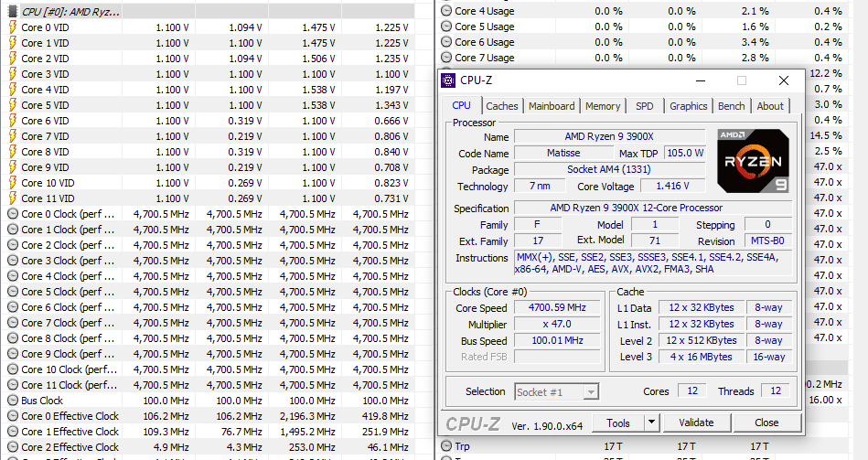Select the Core 4 VID row label
The image size is (868, 460).
(45, 89)
